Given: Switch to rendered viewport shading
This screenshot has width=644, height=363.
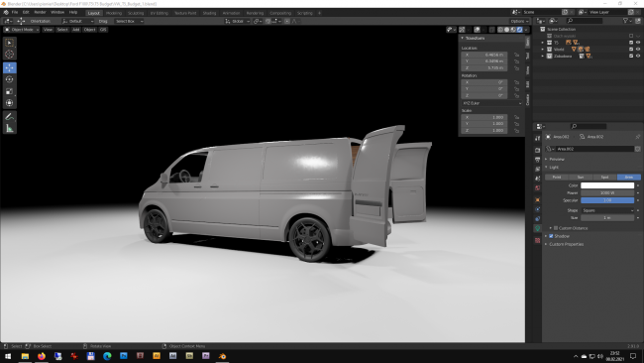Looking at the screenshot, I should (x=519, y=30).
